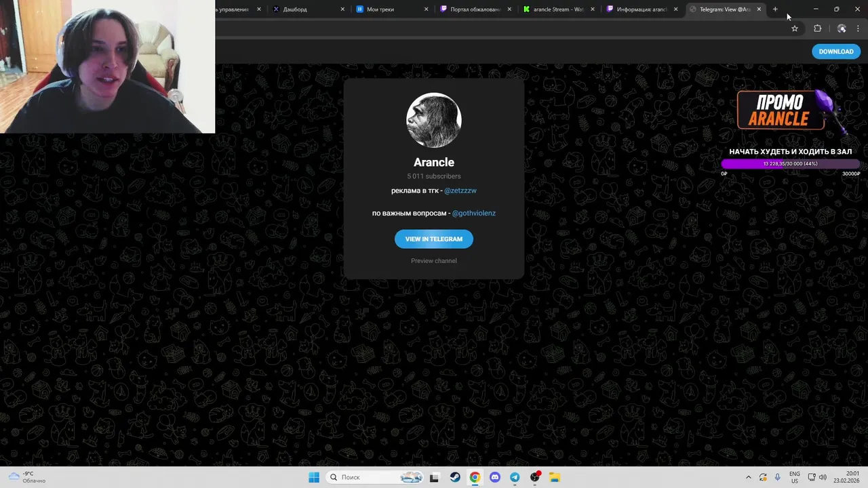Screen dimensions: 868x488
Task: Open the weather widget showing -9°C
Action: pos(27,477)
